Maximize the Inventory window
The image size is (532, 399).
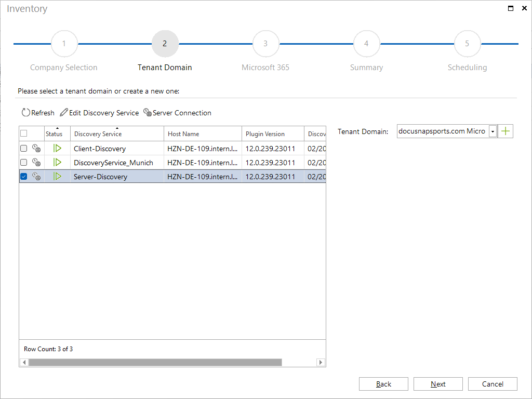pos(510,8)
